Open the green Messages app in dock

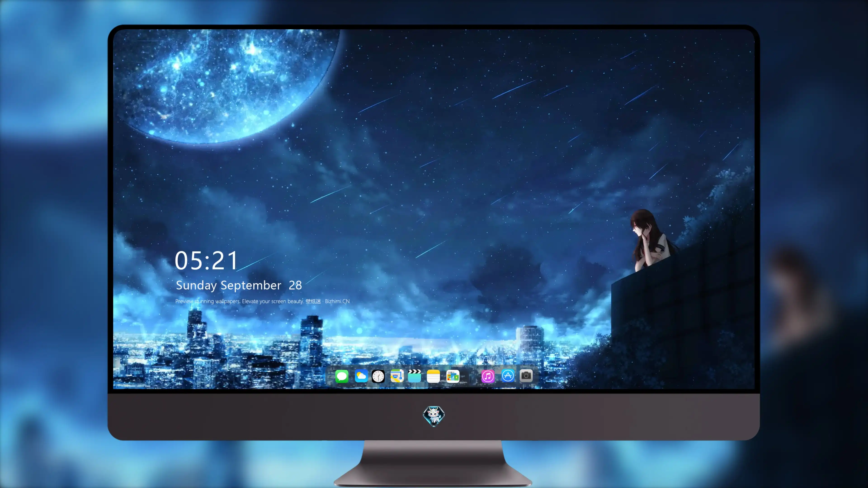pos(342,376)
